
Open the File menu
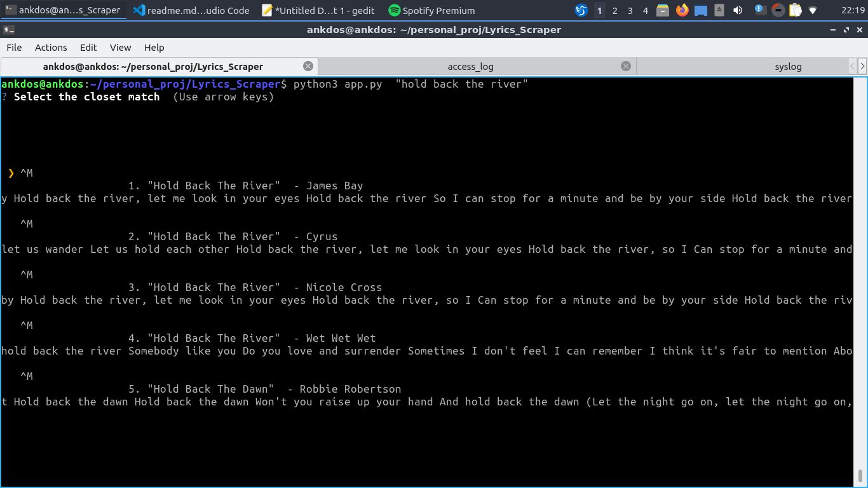coord(14,48)
